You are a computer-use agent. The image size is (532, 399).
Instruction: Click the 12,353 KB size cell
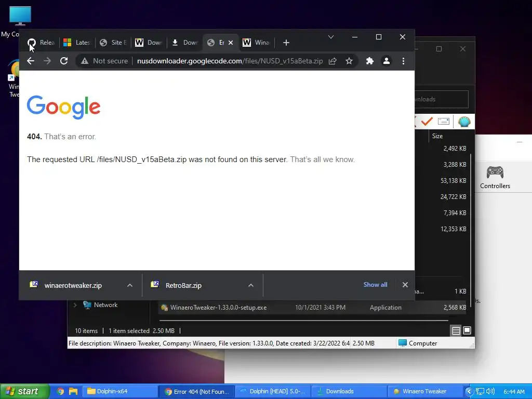(453, 229)
